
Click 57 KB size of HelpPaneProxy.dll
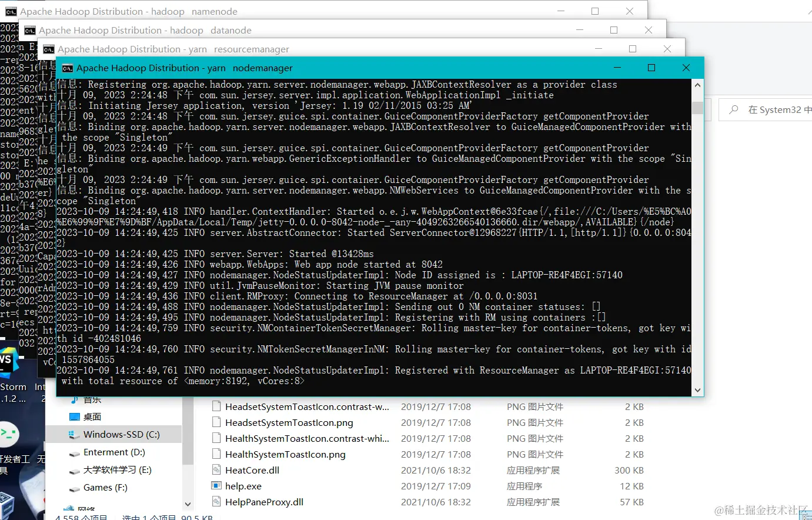pos(631,502)
